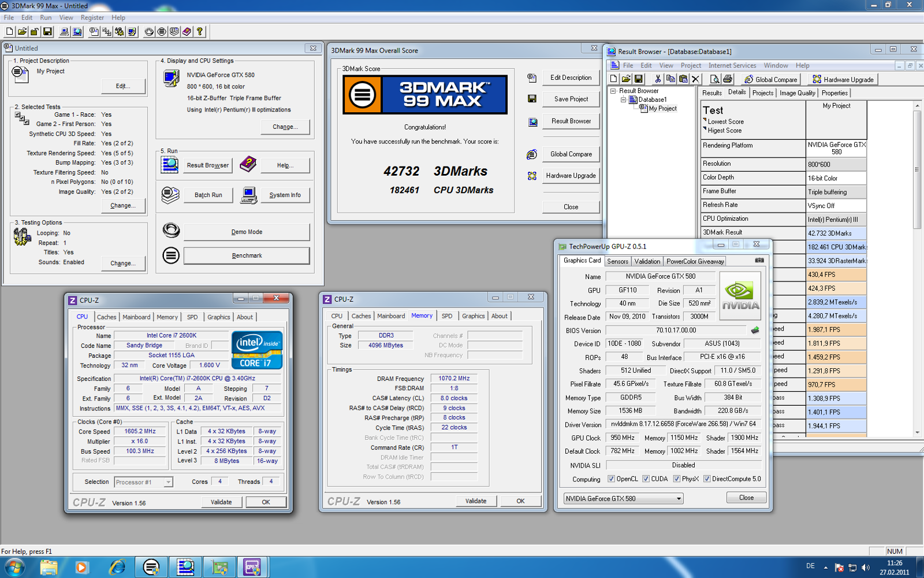Image resolution: width=924 pixels, height=578 pixels.
Task: Click the Selected Tests checklist toolbar icon
Action: tap(106, 32)
